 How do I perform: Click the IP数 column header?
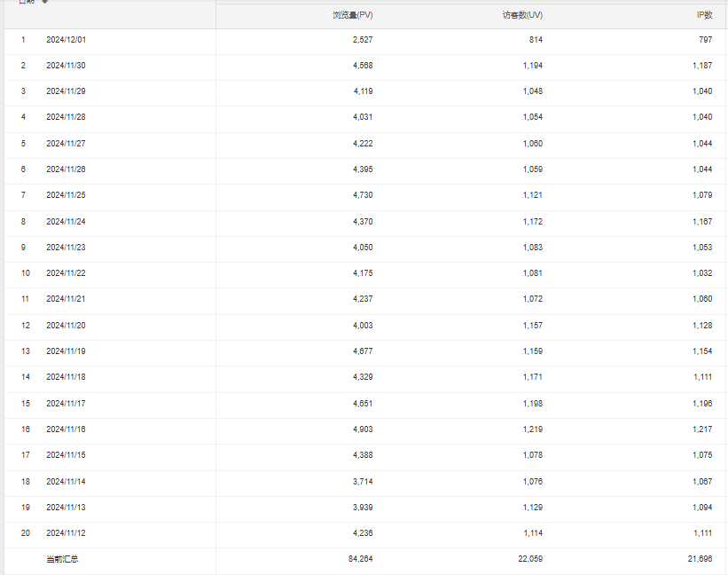pyautogui.click(x=703, y=15)
